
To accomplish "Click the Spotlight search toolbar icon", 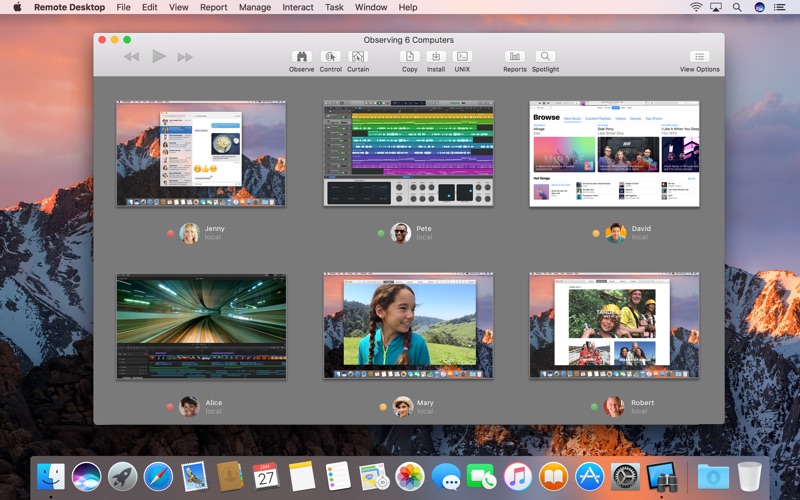I will 545,57.
